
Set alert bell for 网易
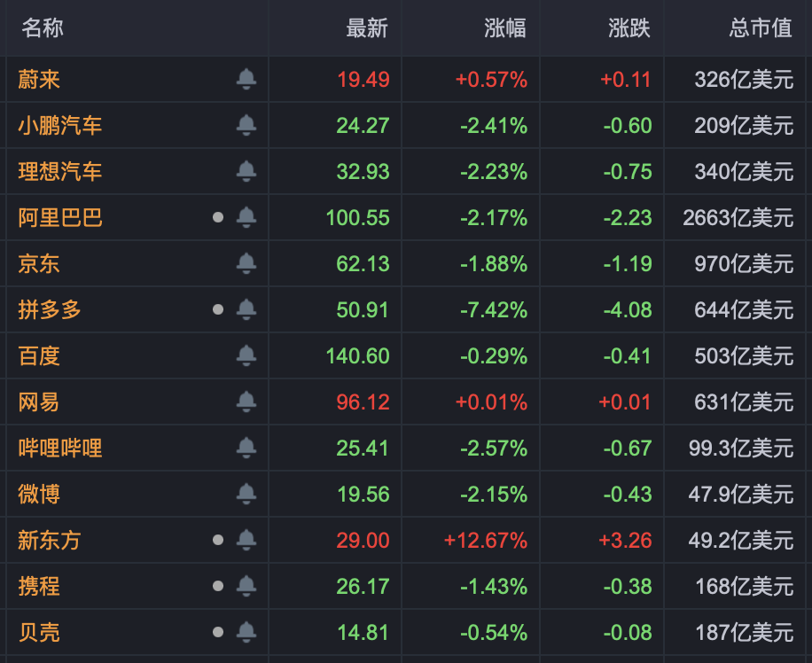(246, 402)
